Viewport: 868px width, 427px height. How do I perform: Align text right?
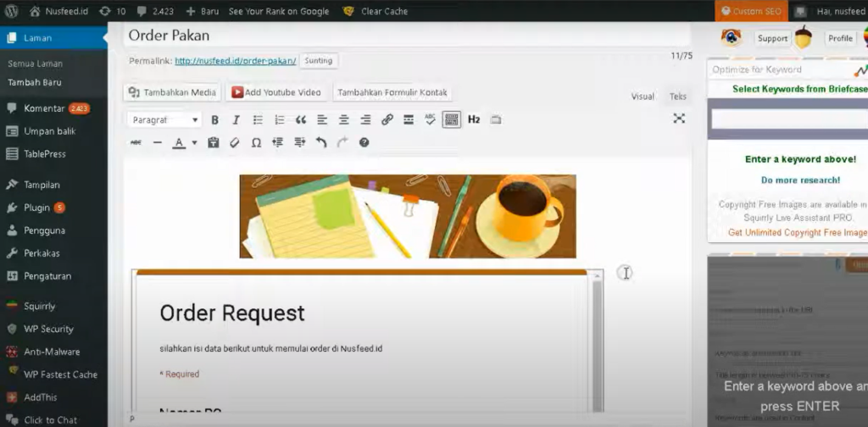pyautogui.click(x=365, y=120)
